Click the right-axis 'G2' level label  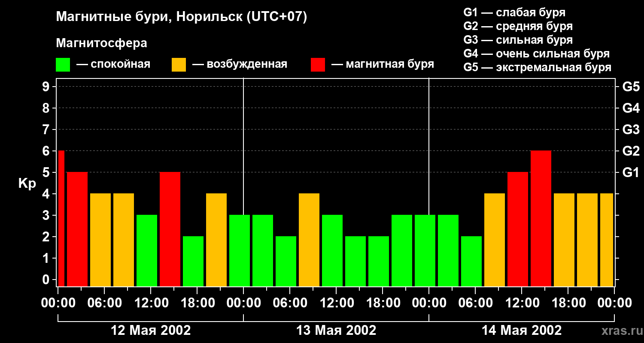(x=631, y=151)
